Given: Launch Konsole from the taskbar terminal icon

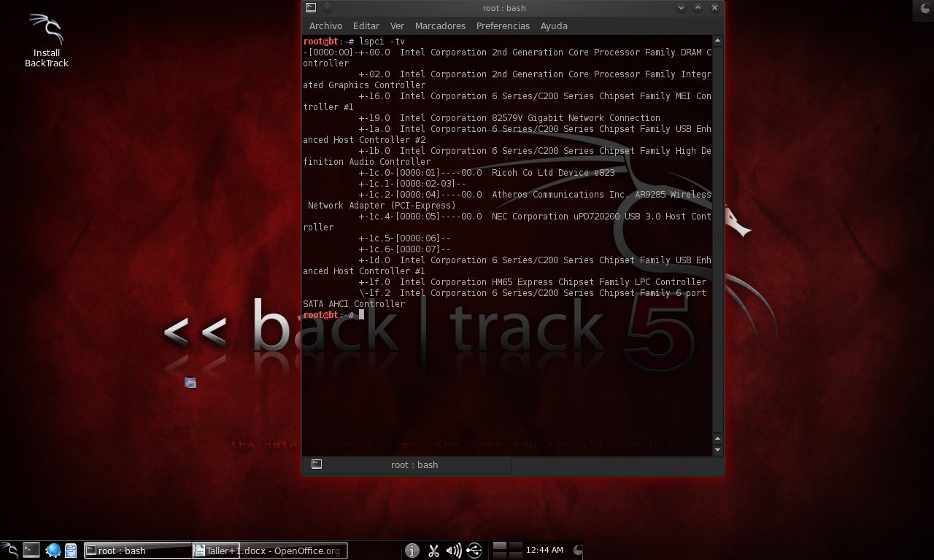Looking at the screenshot, I should (x=31, y=550).
